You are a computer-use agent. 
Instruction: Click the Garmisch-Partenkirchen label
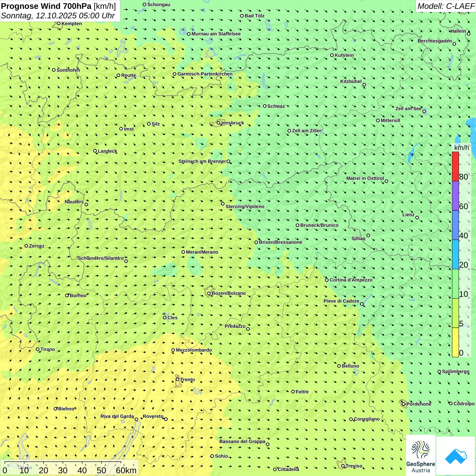coord(205,74)
